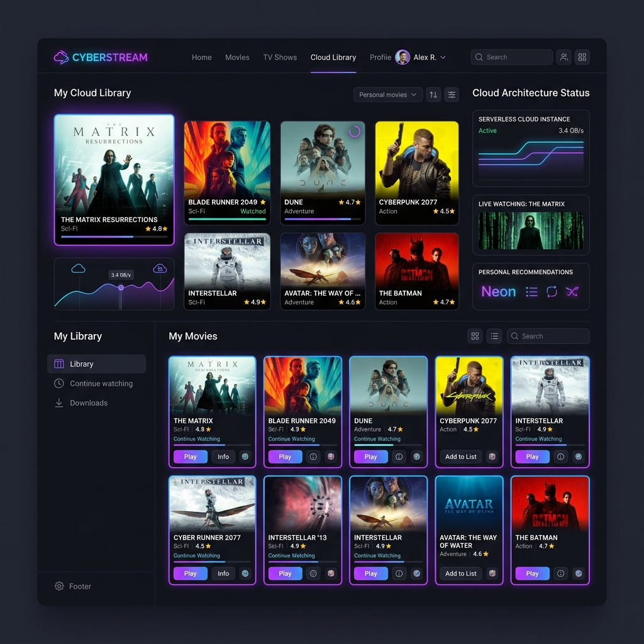Select Library in My Library sidebar
This screenshot has height=644, width=644.
coord(96,364)
